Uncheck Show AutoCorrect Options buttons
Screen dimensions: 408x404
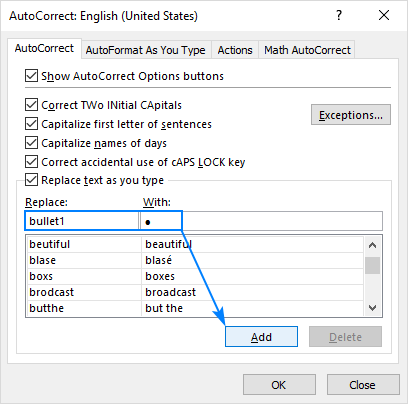click(x=31, y=76)
